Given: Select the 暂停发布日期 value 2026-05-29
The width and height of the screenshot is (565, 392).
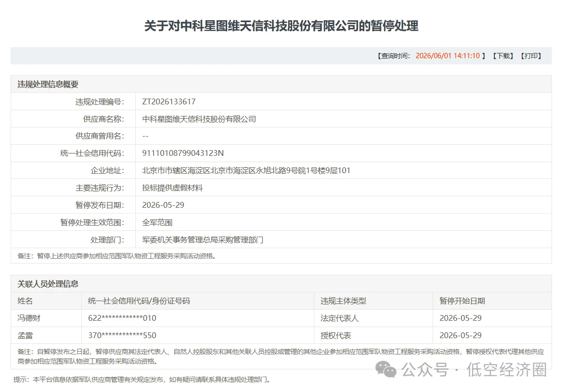Looking at the screenshot, I should point(163,205).
